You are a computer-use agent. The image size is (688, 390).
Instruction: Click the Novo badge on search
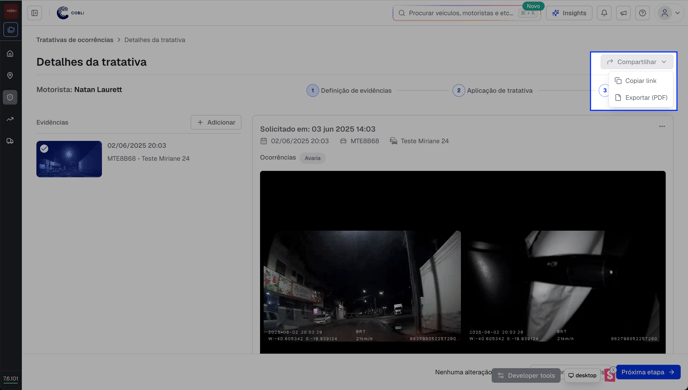[533, 6]
